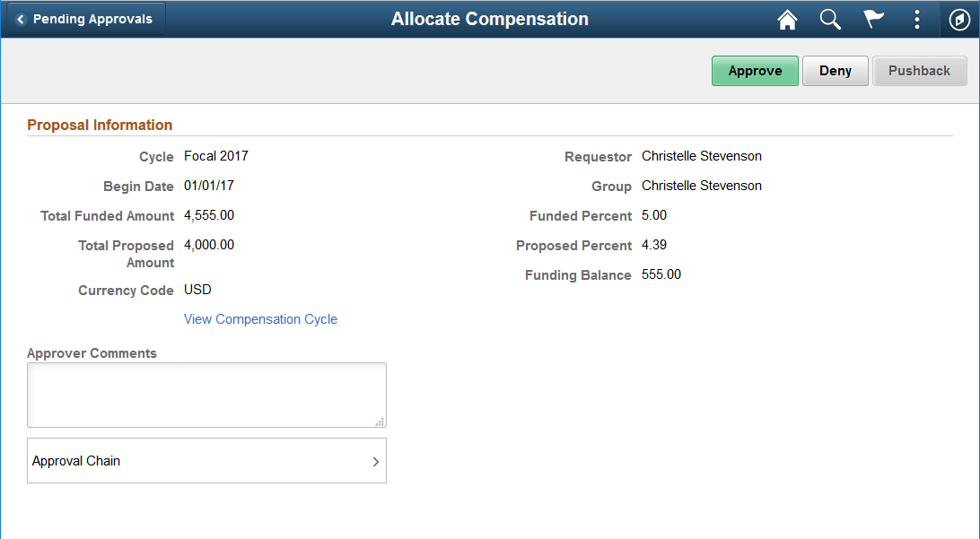Select the Notifications flag in the header
Screen dimensions: 980x539
(873, 19)
